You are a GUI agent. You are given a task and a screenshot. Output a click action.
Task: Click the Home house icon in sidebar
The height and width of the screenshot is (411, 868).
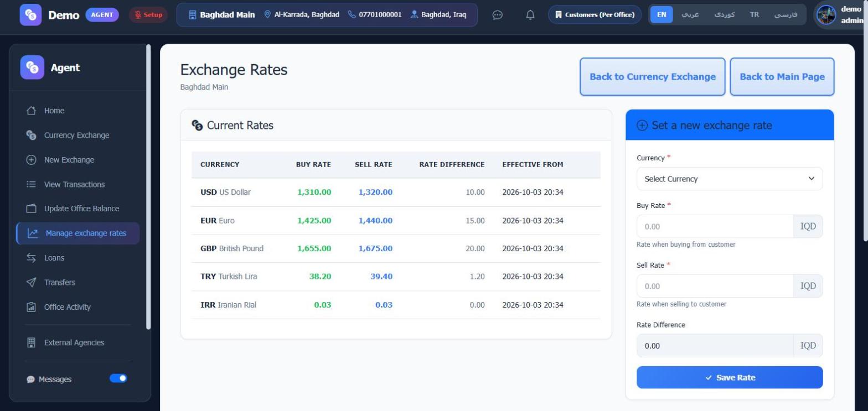32,111
